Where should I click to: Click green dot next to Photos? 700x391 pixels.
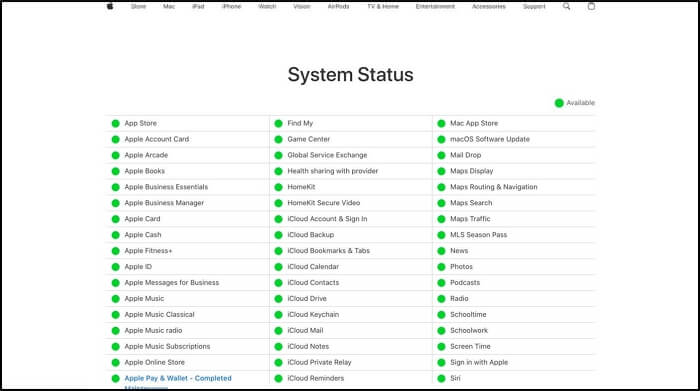coord(442,267)
